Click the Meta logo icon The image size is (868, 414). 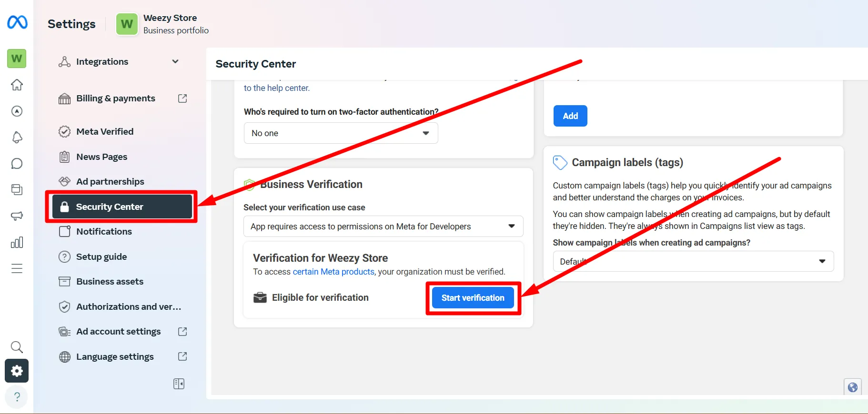click(17, 22)
